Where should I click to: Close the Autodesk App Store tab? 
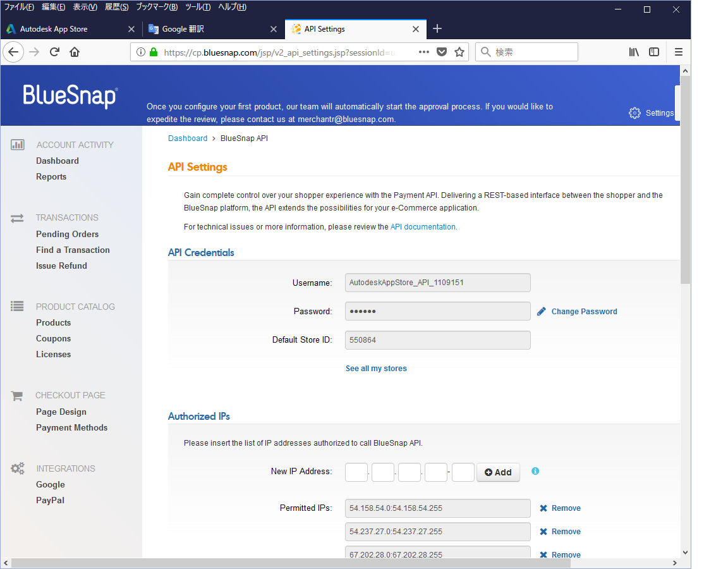[x=131, y=29]
